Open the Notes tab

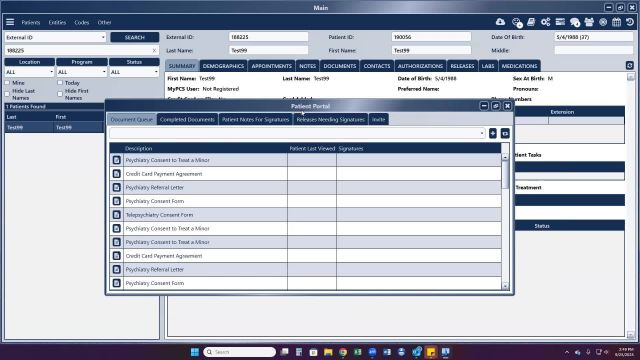click(307, 66)
